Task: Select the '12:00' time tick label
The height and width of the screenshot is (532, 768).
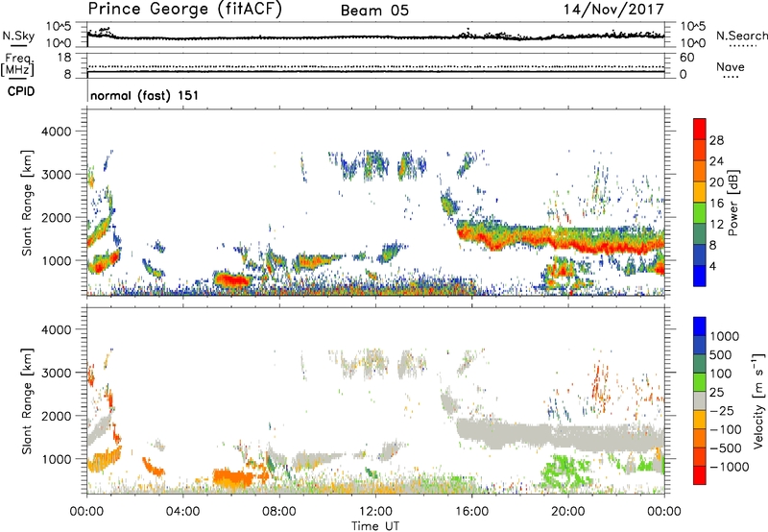Action: 375,512
